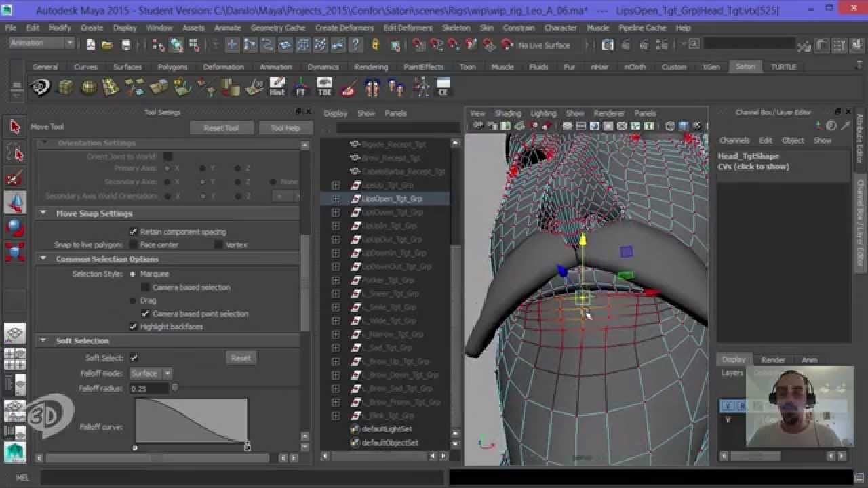Click the Reset Tool button
868x488 pixels.
[221, 127]
